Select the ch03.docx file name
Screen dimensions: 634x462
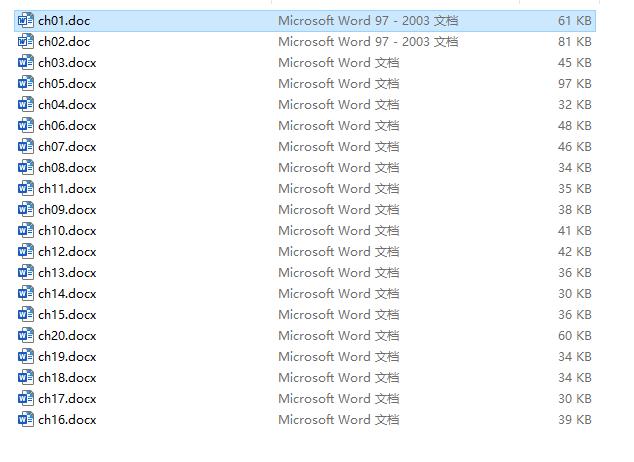click(67, 63)
